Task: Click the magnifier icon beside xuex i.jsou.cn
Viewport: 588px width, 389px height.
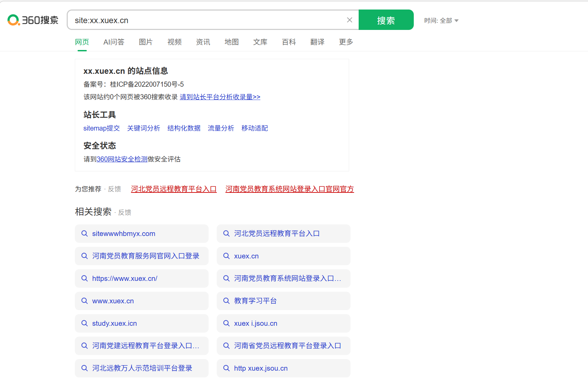Action: (226, 323)
